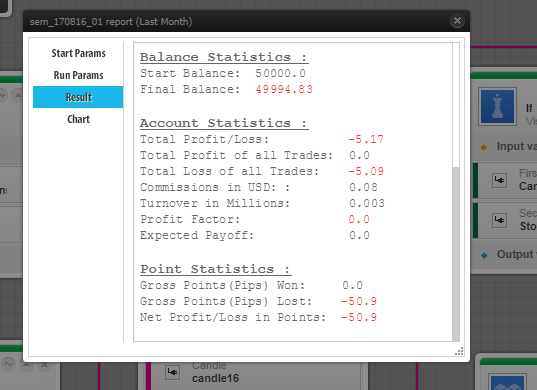
Task: Select the Result tab
Action: pyautogui.click(x=78, y=97)
